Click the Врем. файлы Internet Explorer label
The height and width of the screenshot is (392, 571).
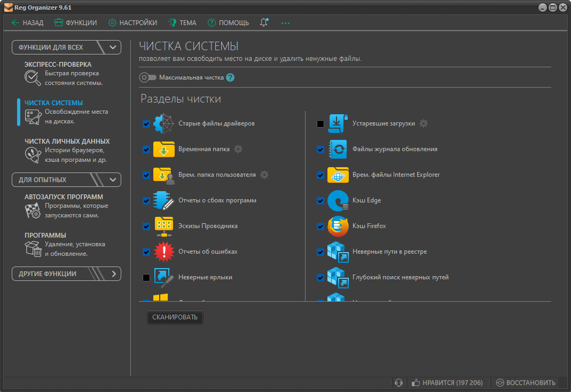coord(396,175)
